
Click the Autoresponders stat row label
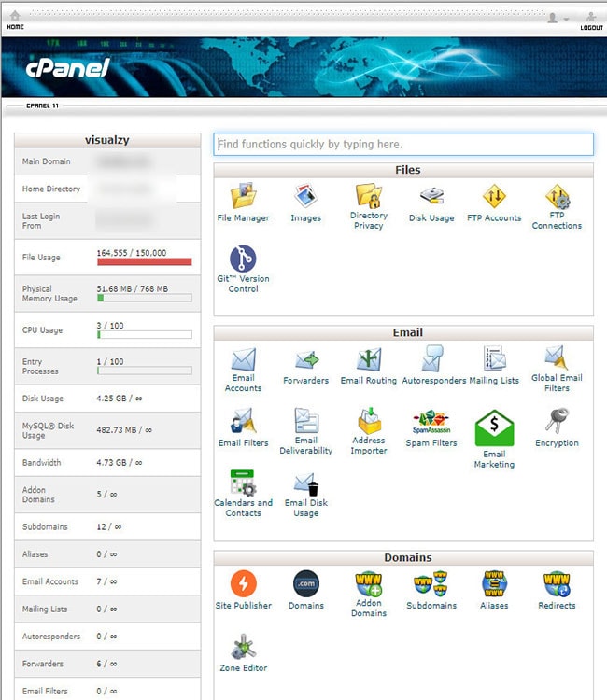(51, 637)
